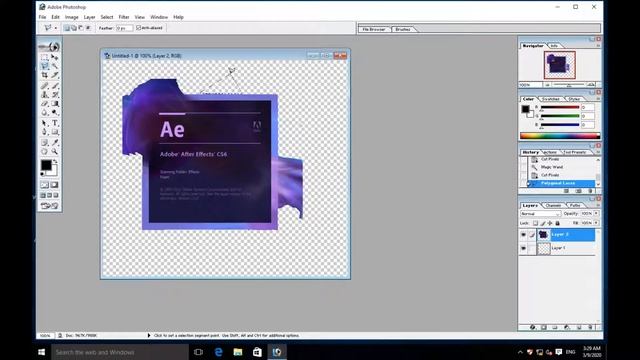
Task: Select the Crop tool
Action: (44, 76)
